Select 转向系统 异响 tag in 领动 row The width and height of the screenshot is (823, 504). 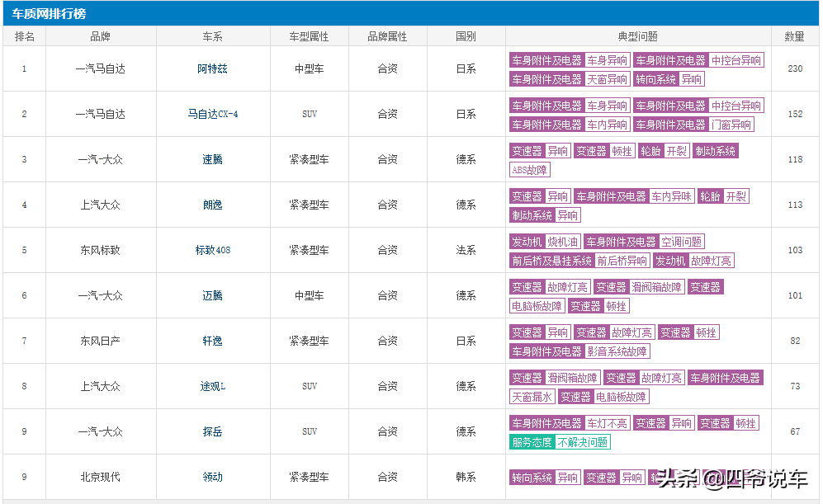pyautogui.click(x=545, y=478)
